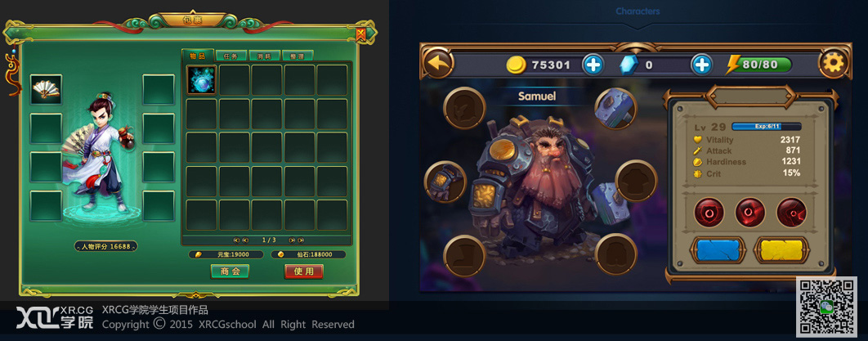This screenshot has height=341, width=868.
Task: Select the blue orb item in inventory
Action: pyautogui.click(x=201, y=80)
